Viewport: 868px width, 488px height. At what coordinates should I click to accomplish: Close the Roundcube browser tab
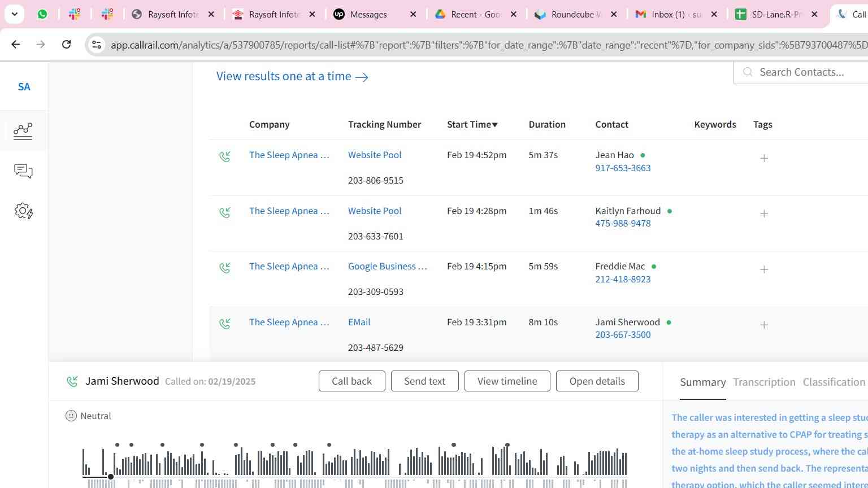tap(614, 14)
